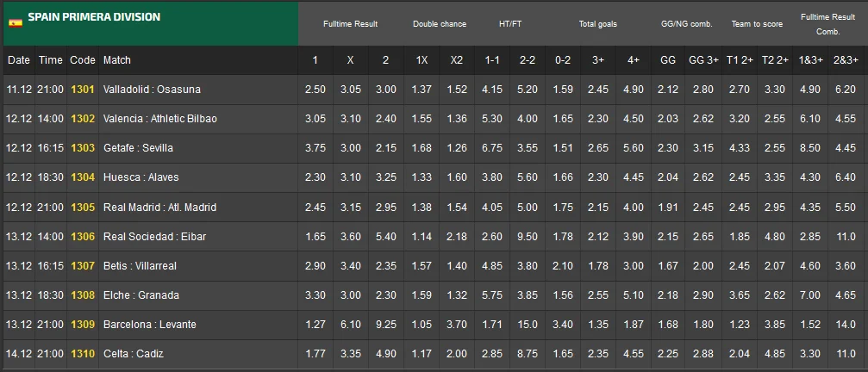Click the Double chance group header
Image resolution: width=868 pixels, height=372 pixels.
pos(440,24)
